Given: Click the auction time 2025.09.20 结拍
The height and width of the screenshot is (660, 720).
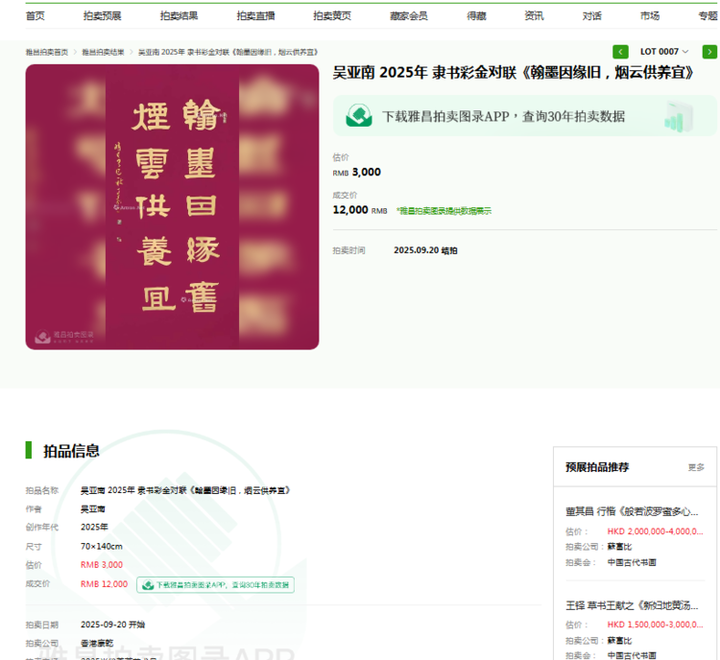Looking at the screenshot, I should 425,250.
